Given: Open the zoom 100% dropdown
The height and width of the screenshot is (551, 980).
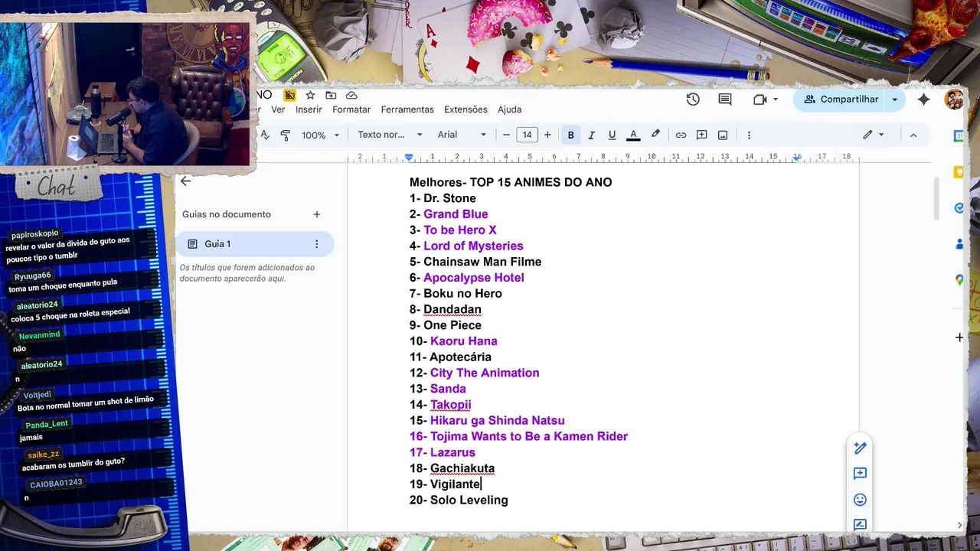Looking at the screenshot, I should [x=320, y=135].
